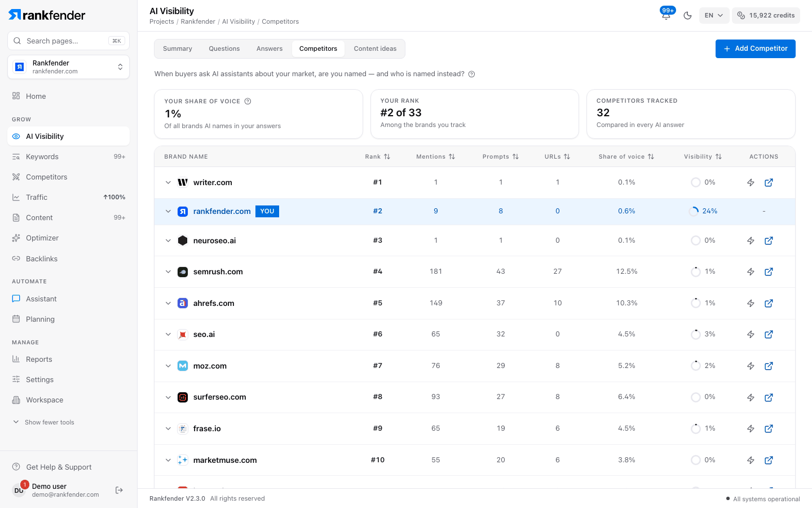
Task: Expand the writer.com row
Action: [x=168, y=182]
